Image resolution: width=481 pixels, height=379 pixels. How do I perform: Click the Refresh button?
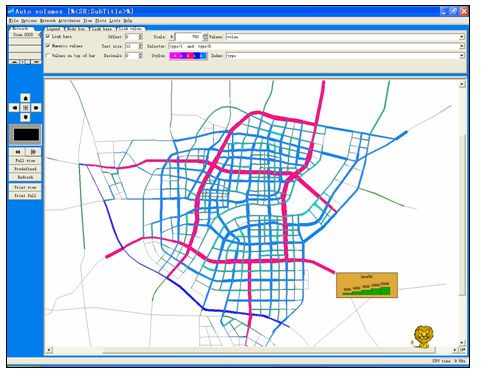pos(25,177)
